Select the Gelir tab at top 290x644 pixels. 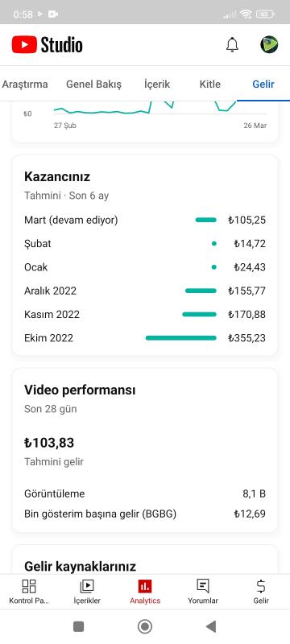pos(263,85)
